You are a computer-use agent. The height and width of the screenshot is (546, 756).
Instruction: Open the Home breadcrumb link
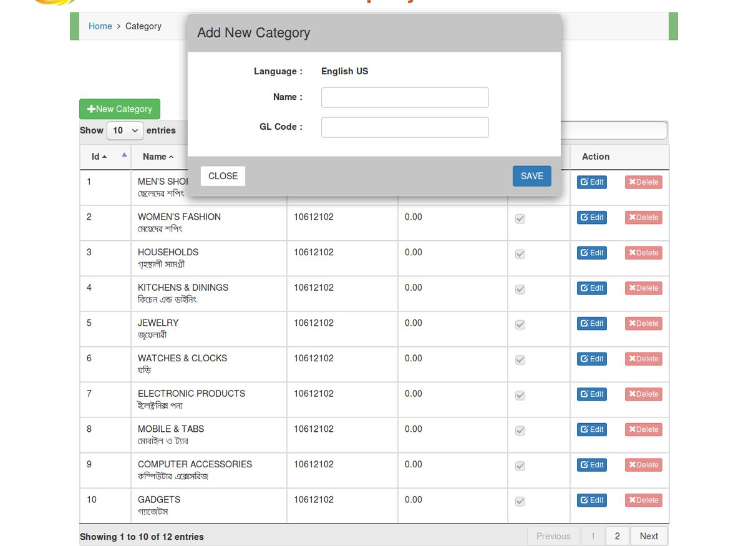coord(100,26)
